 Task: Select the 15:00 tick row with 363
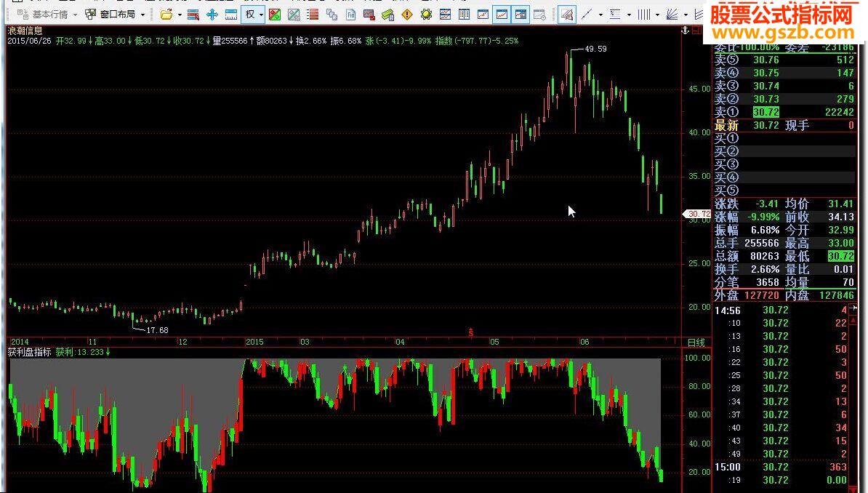781,467
